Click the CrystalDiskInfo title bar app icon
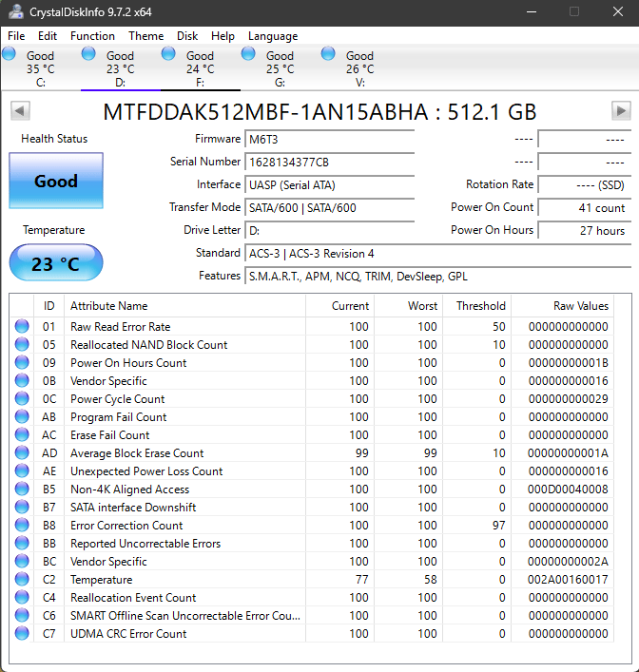This screenshot has height=672, width=639. [16, 11]
